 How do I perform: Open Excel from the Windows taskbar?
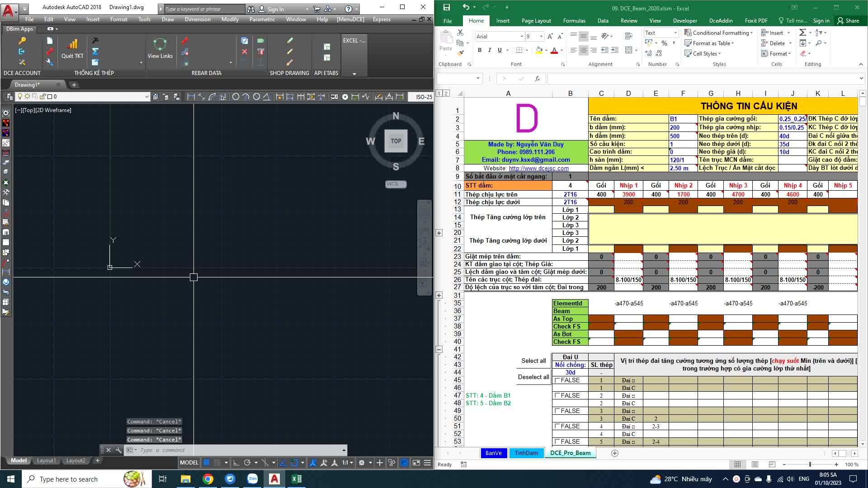[297, 479]
